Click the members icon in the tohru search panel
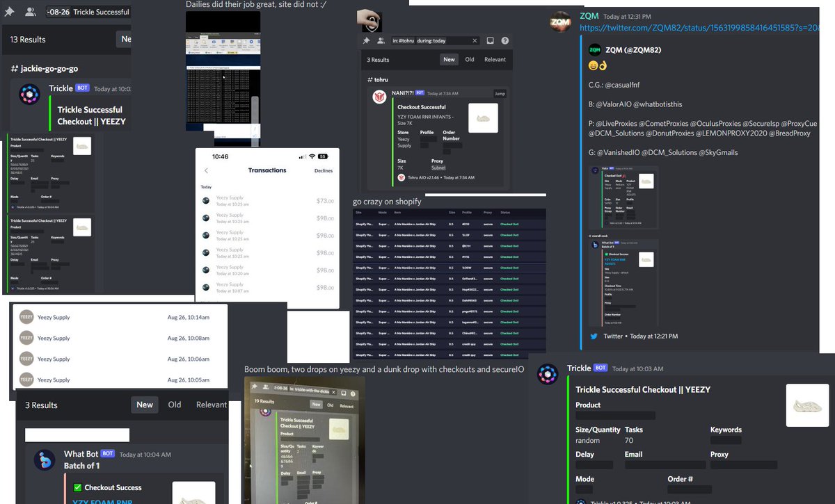This screenshot has width=835, height=504. pyautogui.click(x=379, y=41)
